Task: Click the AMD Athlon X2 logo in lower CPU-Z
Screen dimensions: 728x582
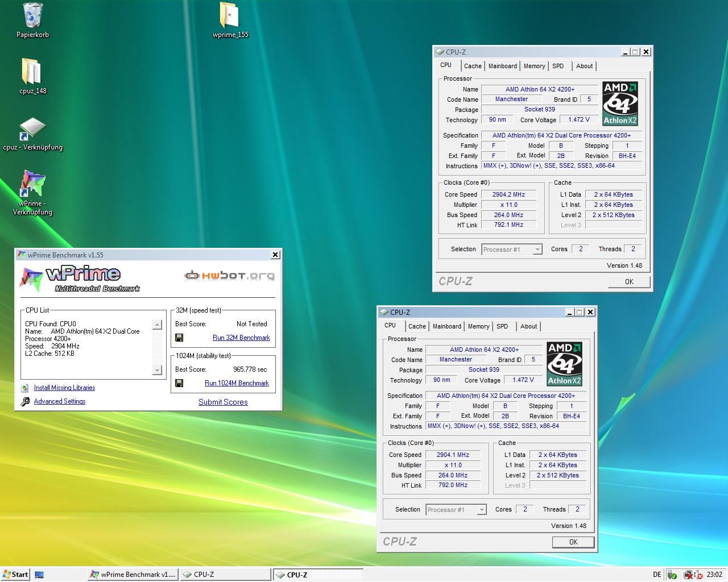Action: pyautogui.click(x=564, y=364)
